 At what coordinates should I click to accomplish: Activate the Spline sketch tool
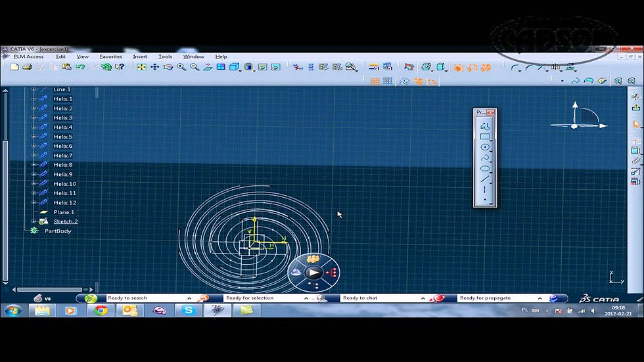point(485,158)
